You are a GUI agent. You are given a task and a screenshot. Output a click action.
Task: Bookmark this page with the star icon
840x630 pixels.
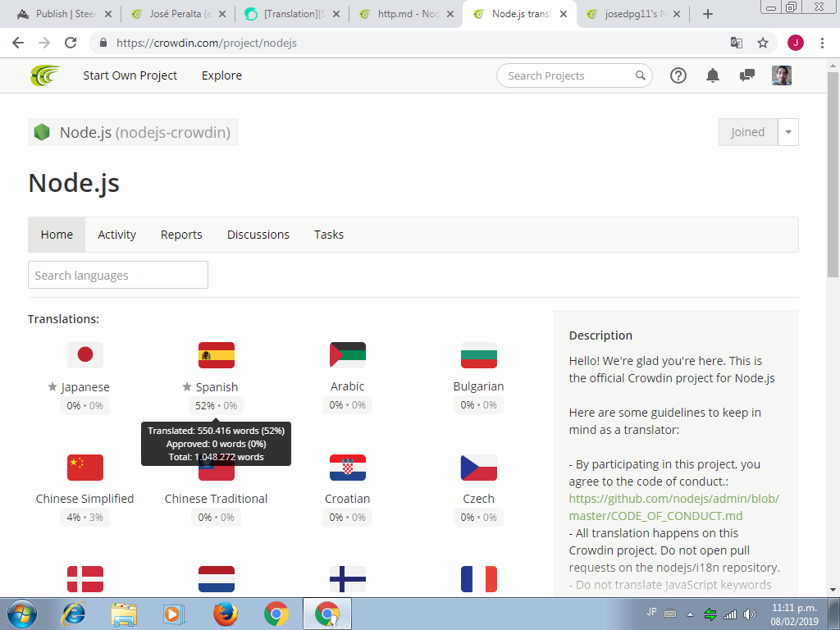pyautogui.click(x=763, y=43)
